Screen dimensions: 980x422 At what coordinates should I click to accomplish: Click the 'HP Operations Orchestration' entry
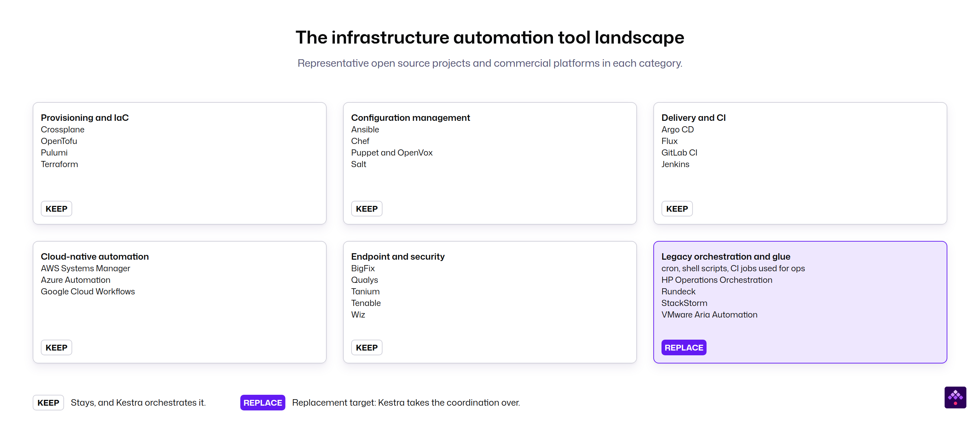(x=717, y=280)
